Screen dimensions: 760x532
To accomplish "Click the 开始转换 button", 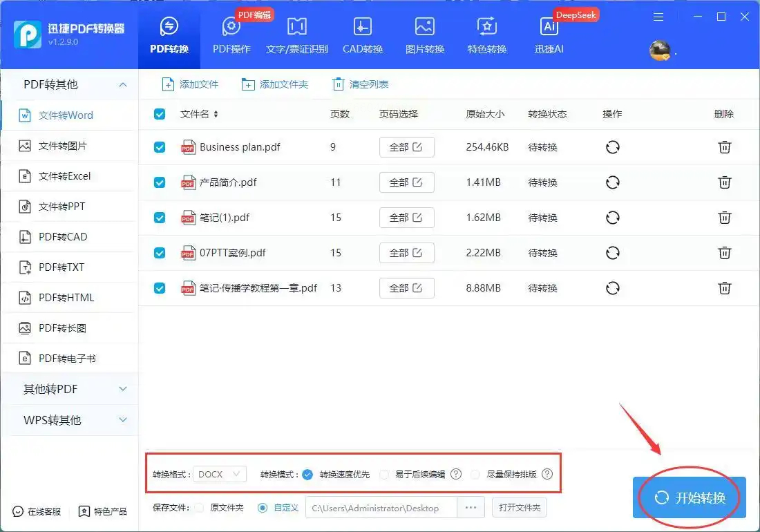I will [689, 497].
